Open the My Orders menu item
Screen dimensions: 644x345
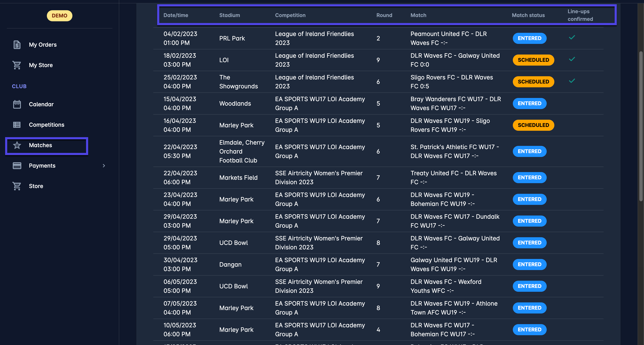click(x=43, y=45)
